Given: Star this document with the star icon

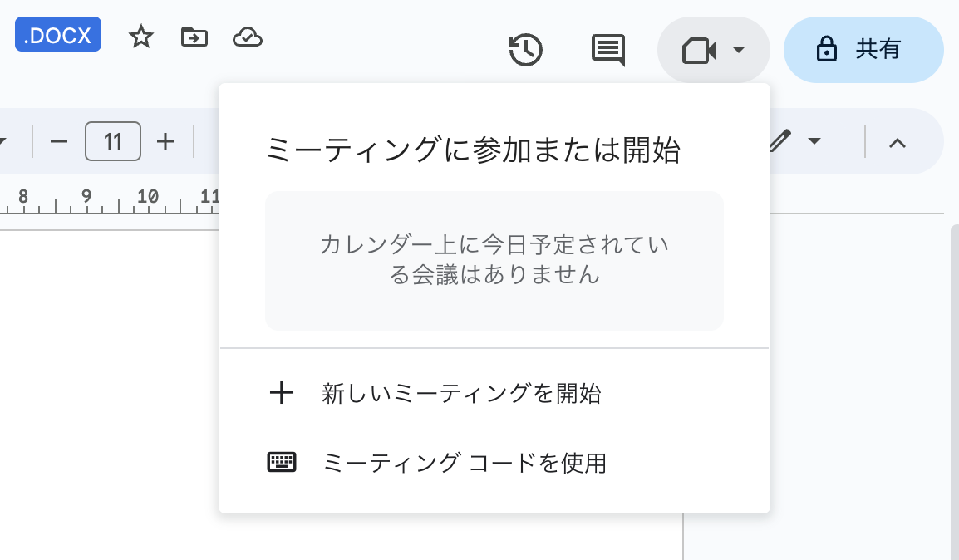Looking at the screenshot, I should click(141, 37).
